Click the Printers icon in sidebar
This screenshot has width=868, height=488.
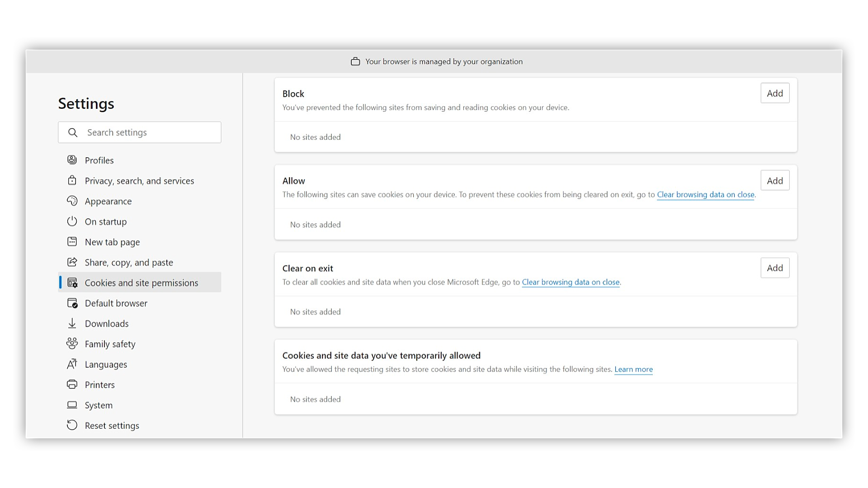coord(72,385)
